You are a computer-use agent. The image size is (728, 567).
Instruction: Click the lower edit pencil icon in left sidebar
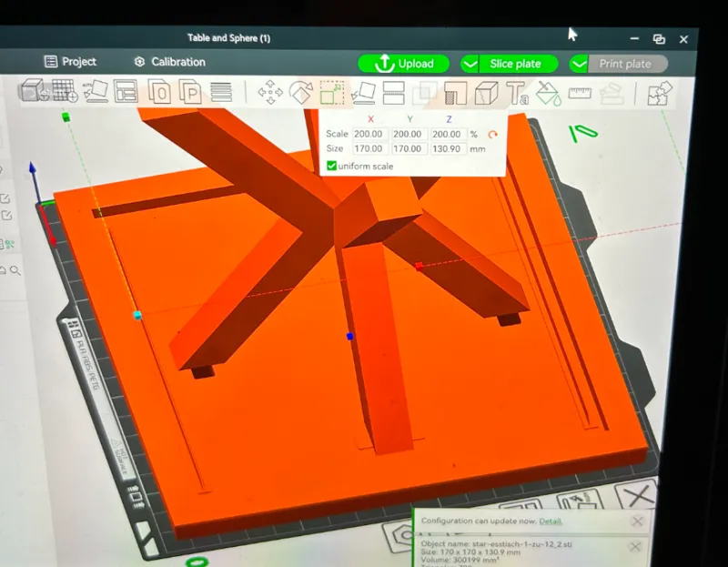(6, 215)
